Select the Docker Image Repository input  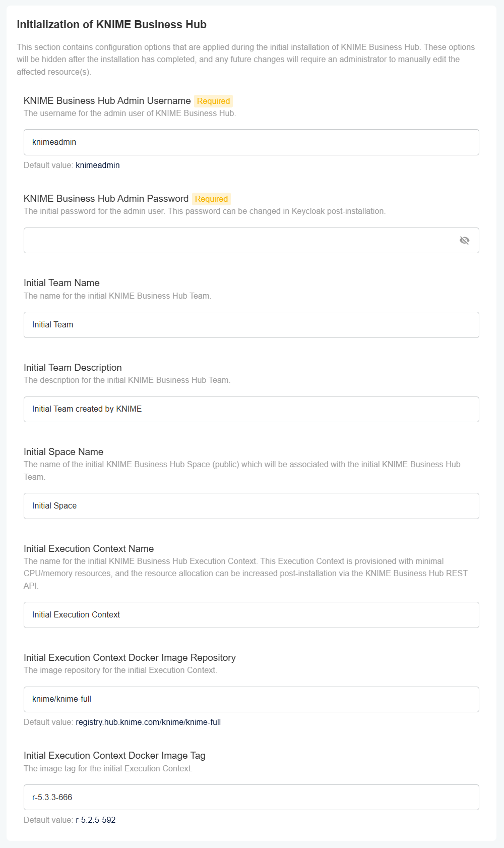(251, 699)
